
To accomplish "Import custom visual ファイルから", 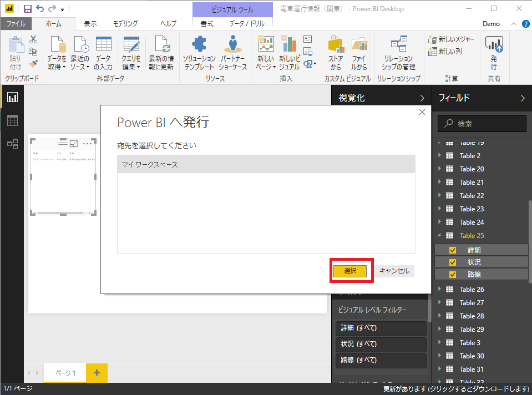I will (359, 53).
